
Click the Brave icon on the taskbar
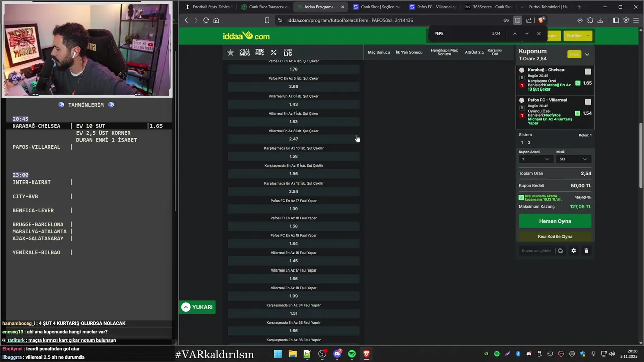coord(367,354)
